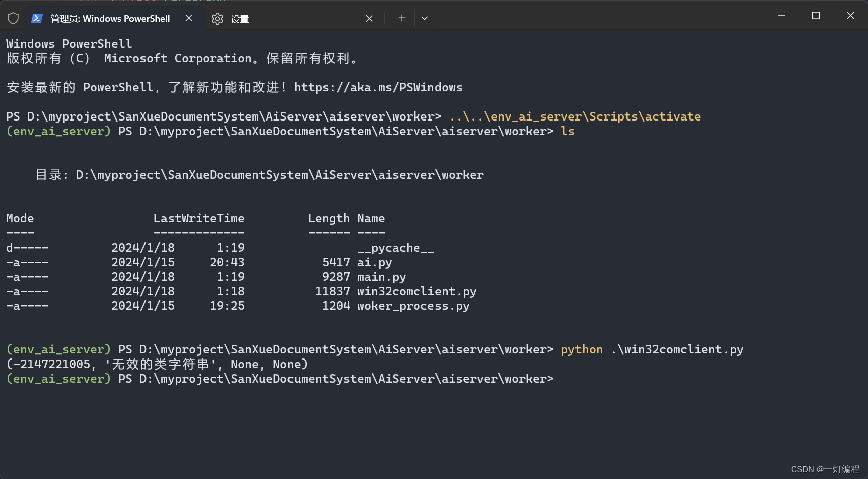The height and width of the screenshot is (479, 868).
Task: Open a new tab with the plus button
Action: (x=402, y=18)
